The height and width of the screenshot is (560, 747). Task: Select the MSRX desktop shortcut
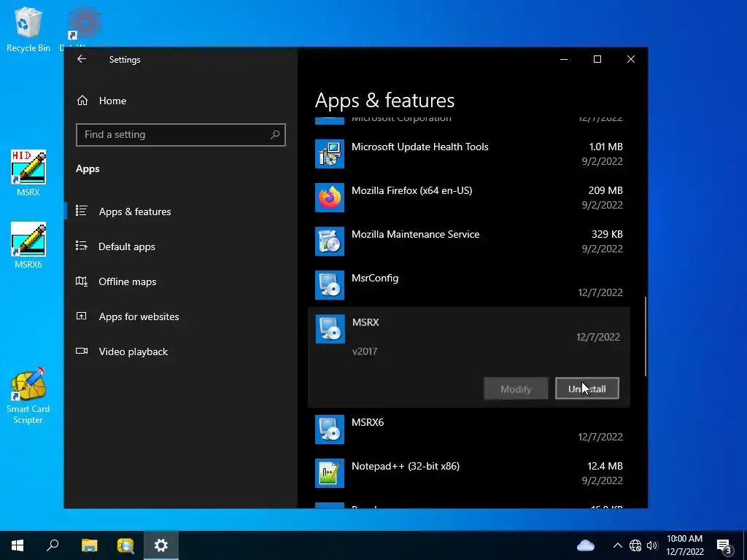[28, 174]
